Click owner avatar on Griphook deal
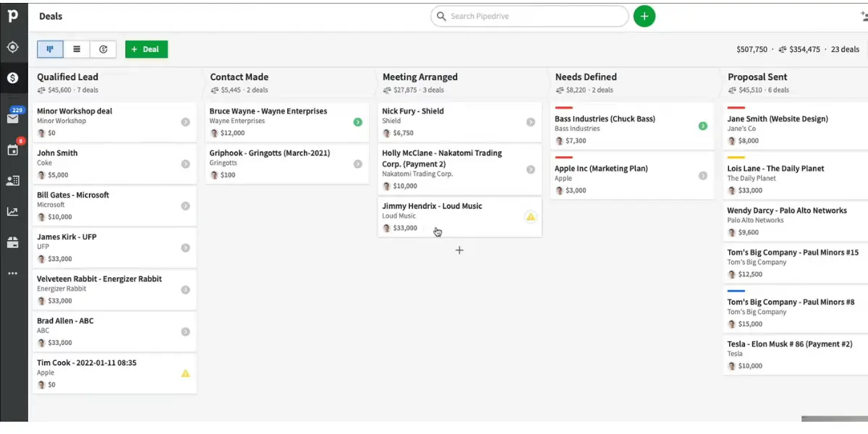Image resolution: width=868 pixels, height=434 pixels. [x=213, y=175]
